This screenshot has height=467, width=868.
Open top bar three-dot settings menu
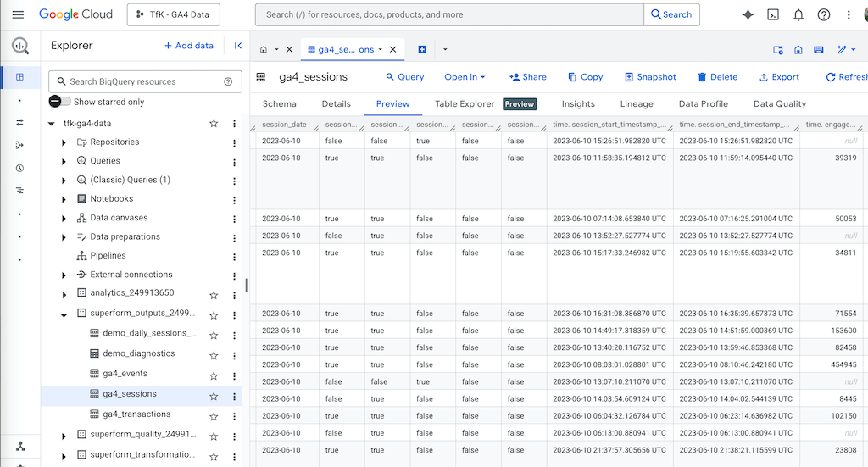click(x=849, y=15)
